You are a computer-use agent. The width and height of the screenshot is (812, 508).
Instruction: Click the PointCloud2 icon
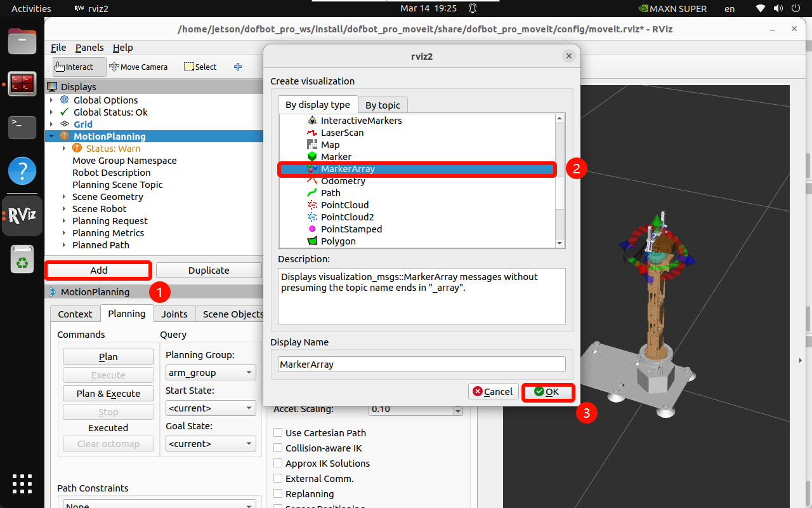click(x=311, y=217)
